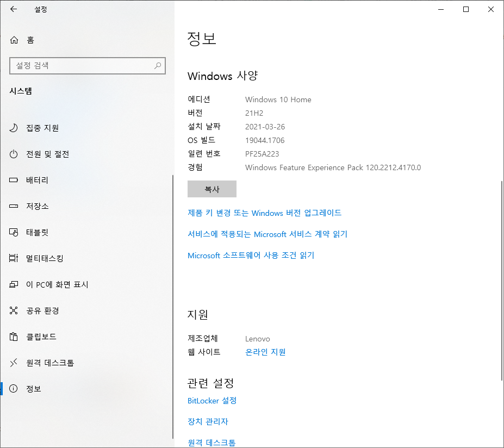504x448 pixels.
Task: Click the manufacturer value Lenovo
Action: pyautogui.click(x=258, y=339)
